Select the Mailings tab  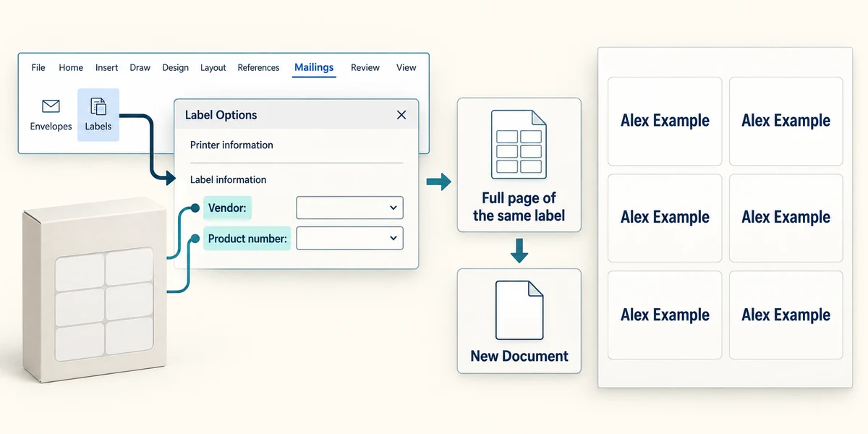pyautogui.click(x=314, y=67)
